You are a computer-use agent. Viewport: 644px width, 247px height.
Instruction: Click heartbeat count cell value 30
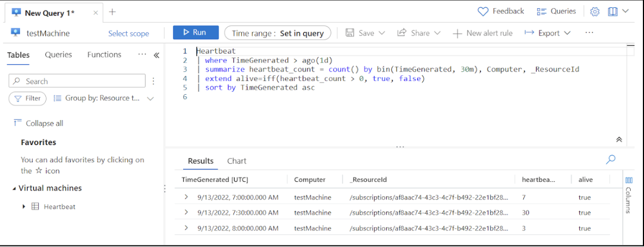pyautogui.click(x=526, y=213)
